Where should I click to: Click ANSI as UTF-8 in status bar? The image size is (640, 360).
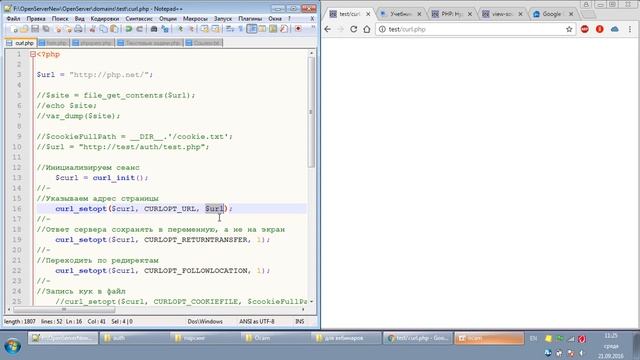coord(257,322)
